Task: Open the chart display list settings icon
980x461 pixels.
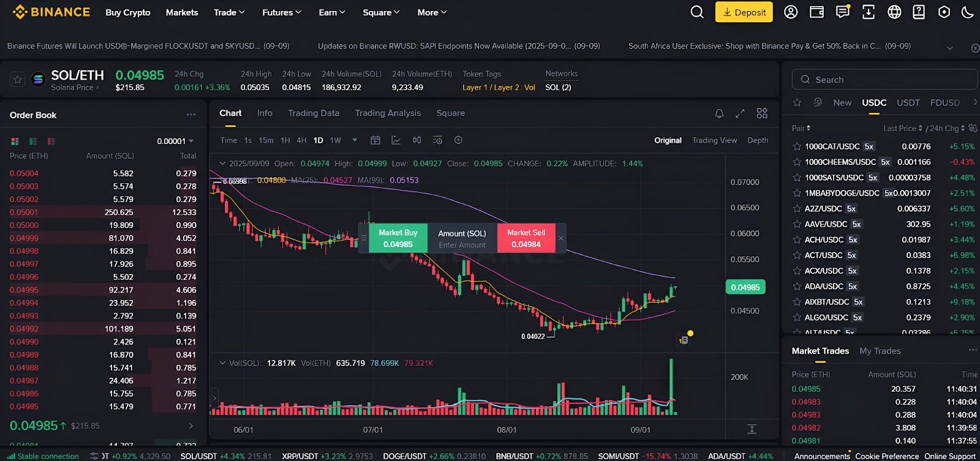Action: pos(437,140)
